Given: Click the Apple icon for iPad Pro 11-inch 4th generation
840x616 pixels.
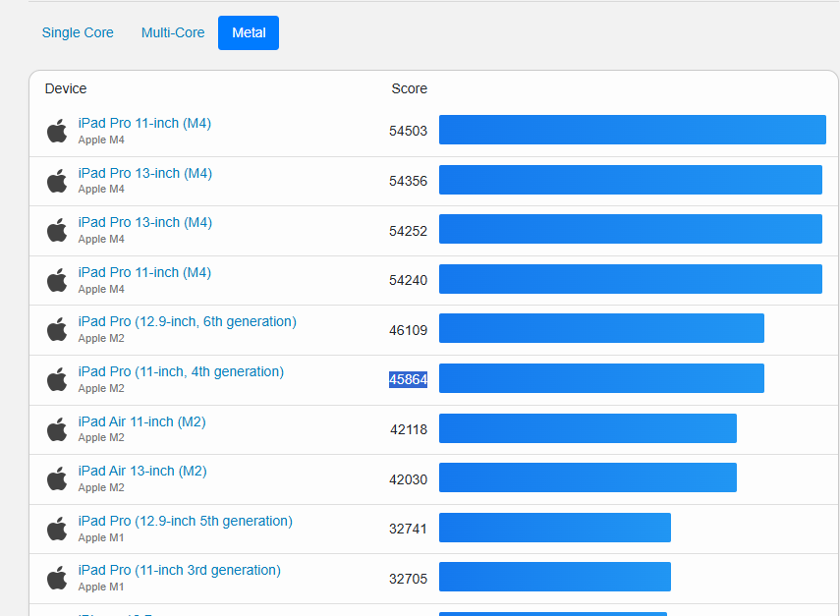Looking at the screenshot, I should pos(57,379).
